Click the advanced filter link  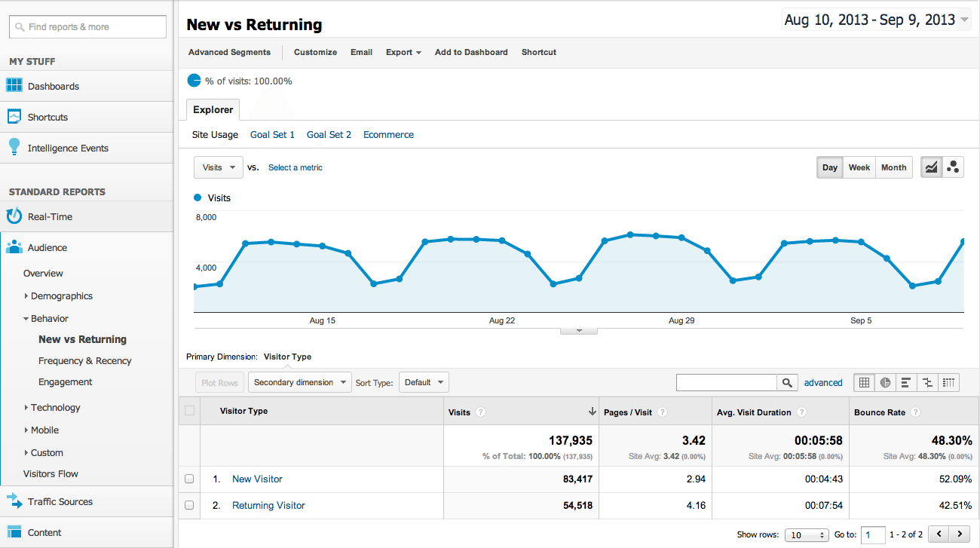tap(822, 383)
